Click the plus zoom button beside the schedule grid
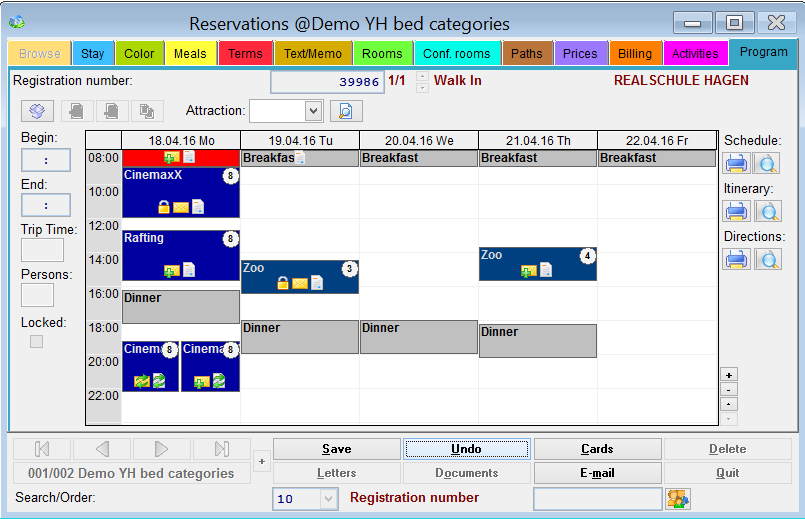Viewport: 805px width, 519px height. click(x=729, y=375)
